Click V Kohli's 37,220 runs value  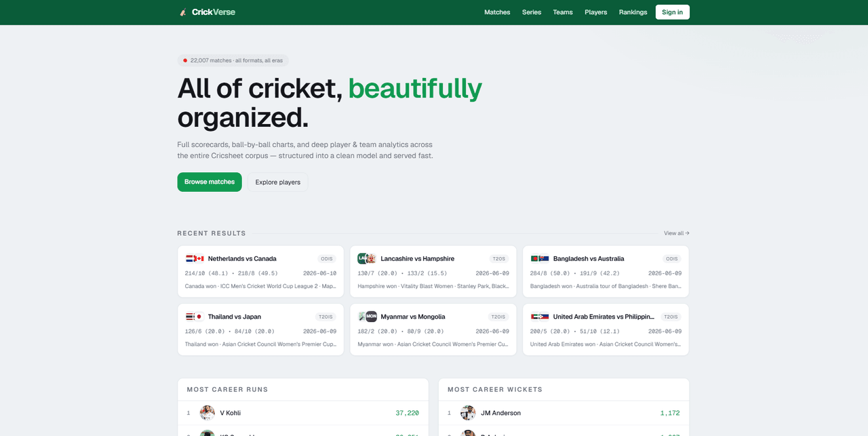407,413
